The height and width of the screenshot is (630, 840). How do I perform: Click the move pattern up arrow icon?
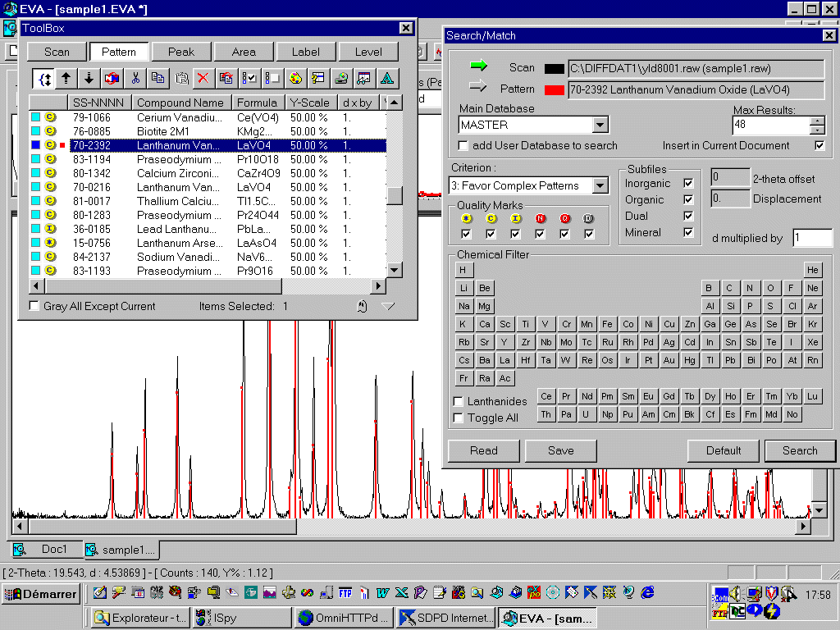click(x=66, y=79)
